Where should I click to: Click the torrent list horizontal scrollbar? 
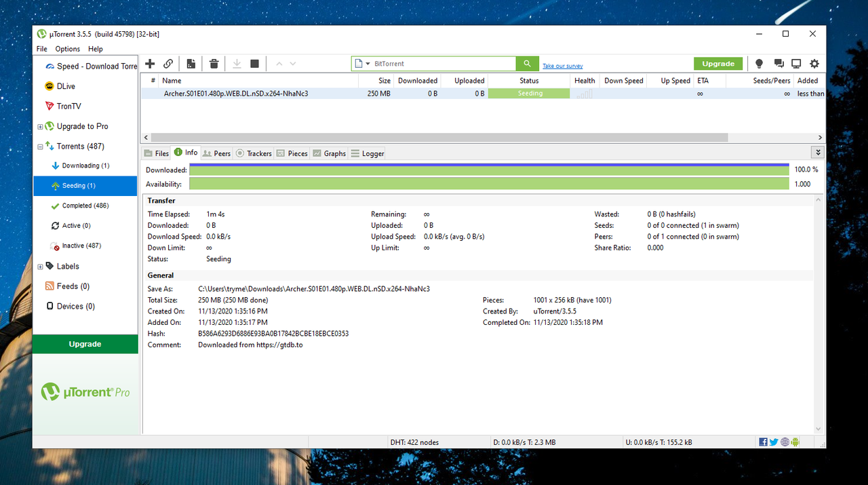tap(439, 137)
